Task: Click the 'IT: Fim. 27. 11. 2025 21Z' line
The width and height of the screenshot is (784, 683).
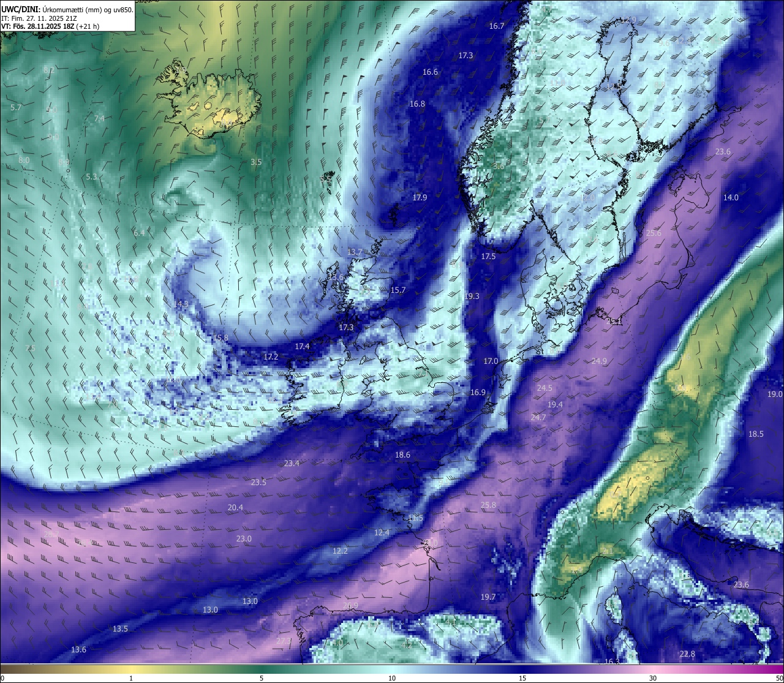Action: (39, 18)
